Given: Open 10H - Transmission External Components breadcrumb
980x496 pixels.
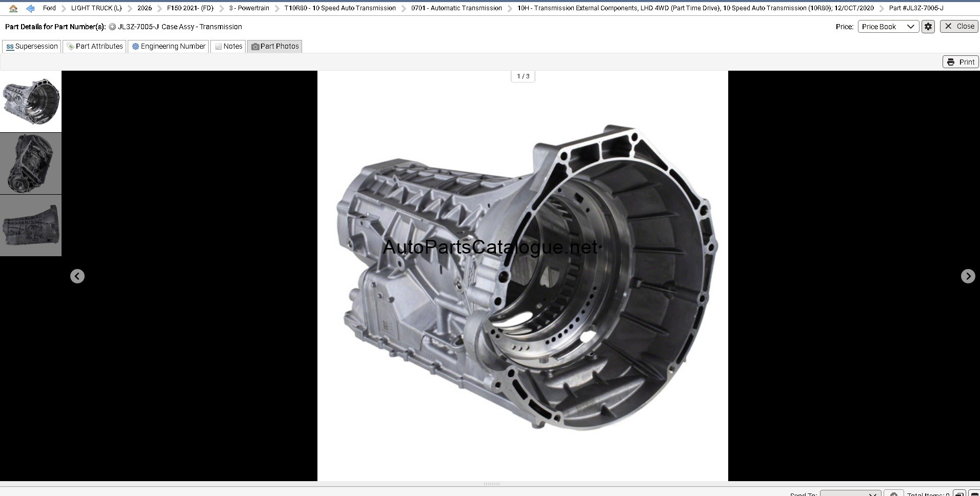Looking at the screenshot, I should tap(695, 8).
